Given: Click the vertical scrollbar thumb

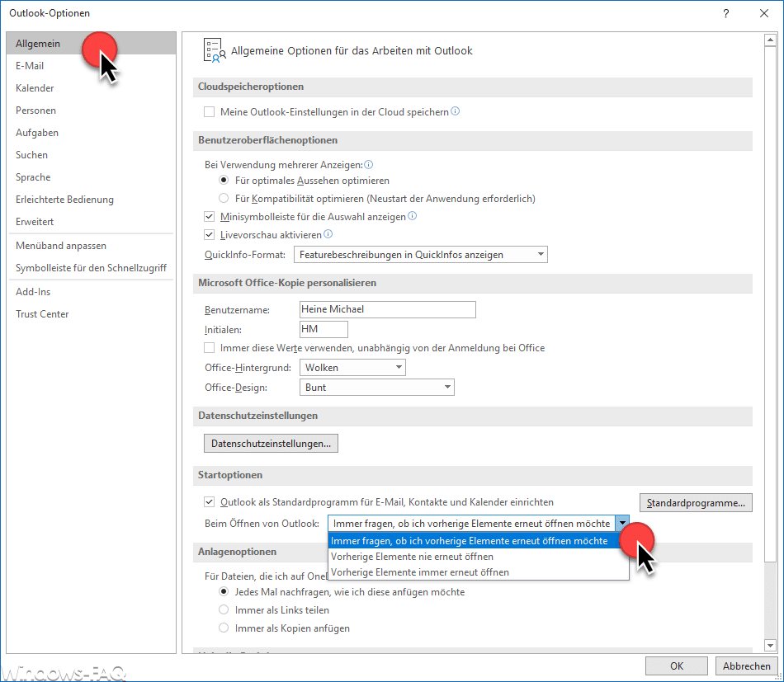Looking at the screenshot, I should click(771, 303).
